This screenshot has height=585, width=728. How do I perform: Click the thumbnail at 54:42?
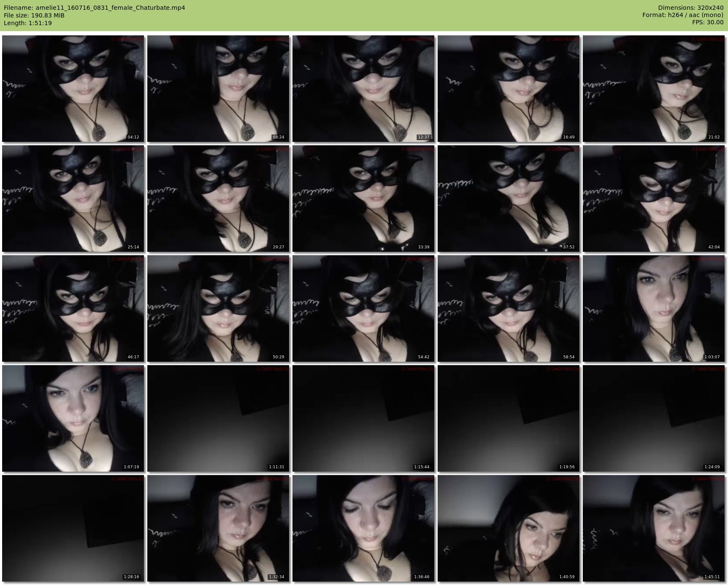tap(363, 308)
